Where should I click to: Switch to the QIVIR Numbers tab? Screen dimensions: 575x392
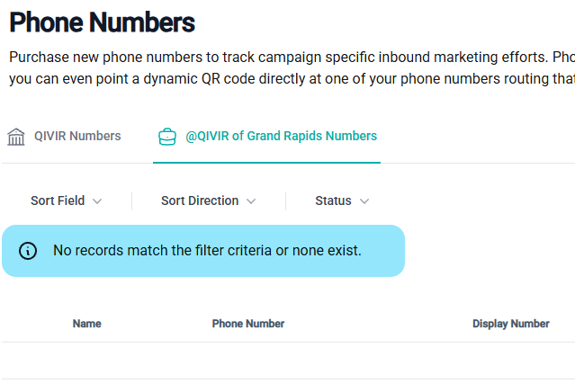pos(64,137)
